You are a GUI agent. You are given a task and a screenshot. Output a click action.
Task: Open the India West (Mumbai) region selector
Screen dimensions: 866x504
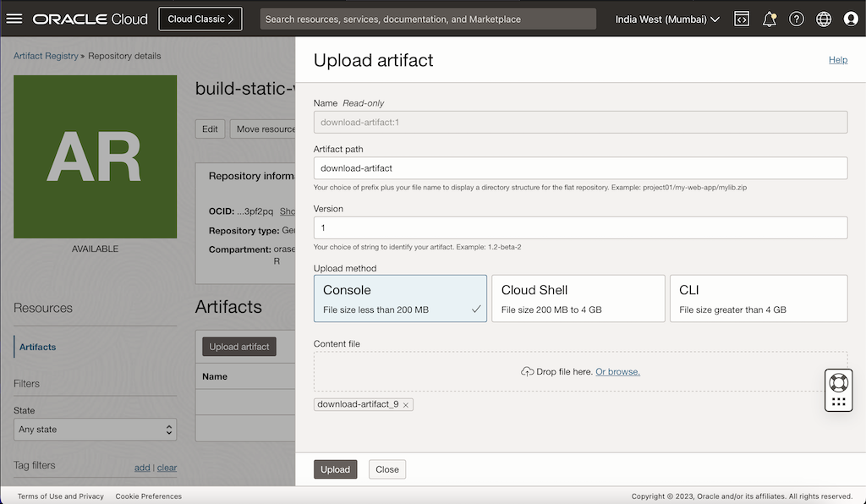click(x=667, y=19)
